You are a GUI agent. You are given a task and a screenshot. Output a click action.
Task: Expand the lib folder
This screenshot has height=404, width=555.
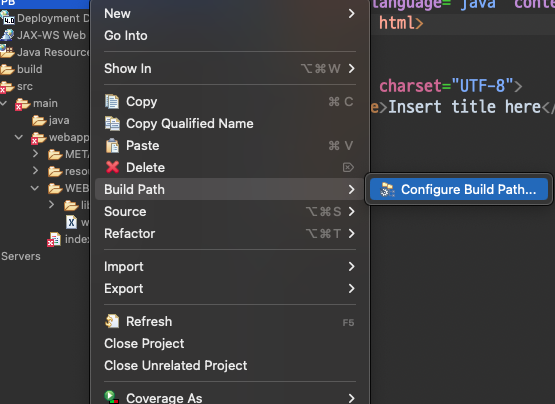tap(51, 204)
